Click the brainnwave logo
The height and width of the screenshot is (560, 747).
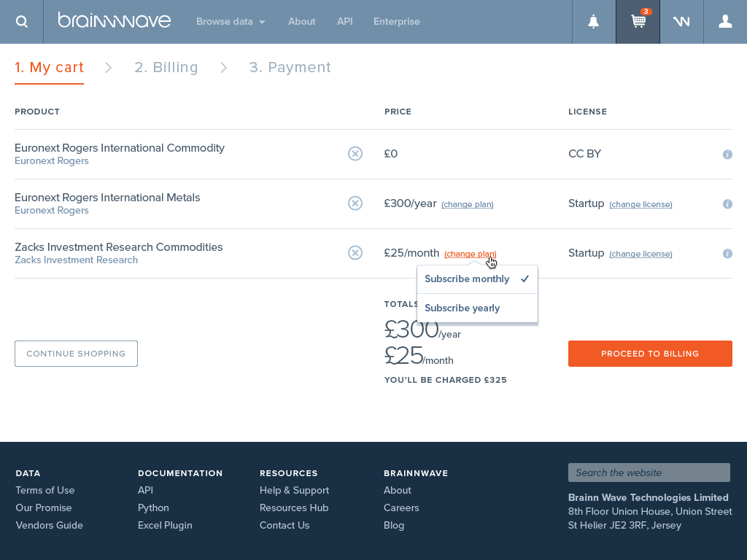tap(115, 20)
